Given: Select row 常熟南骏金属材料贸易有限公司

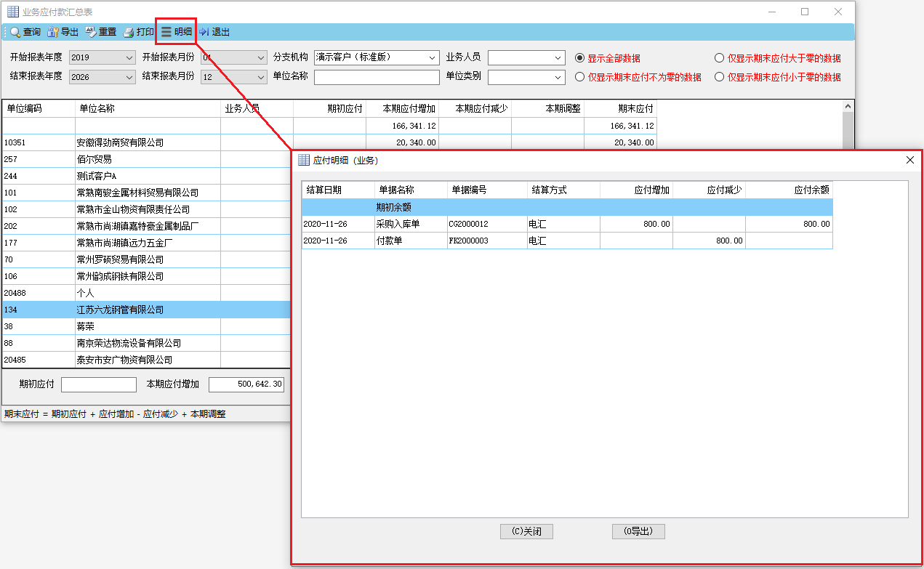Looking at the screenshot, I should (x=146, y=193).
